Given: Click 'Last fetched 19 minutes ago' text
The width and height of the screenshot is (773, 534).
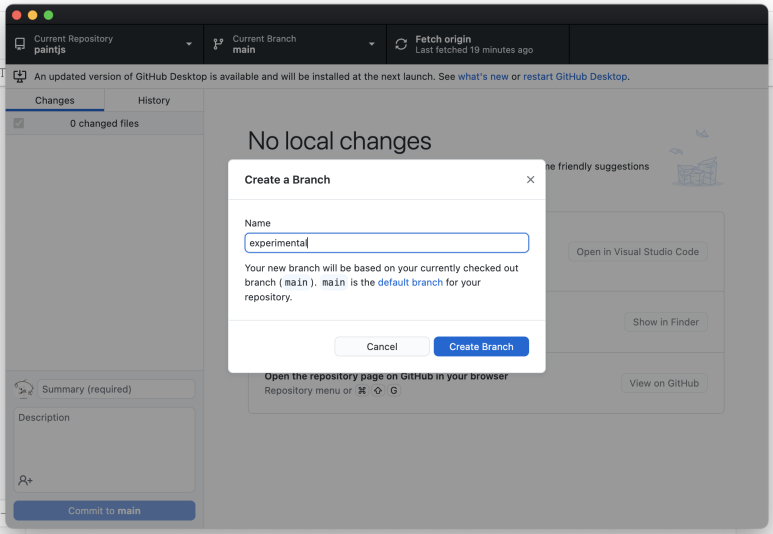Looking at the screenshot, I should (x=474, y=50).
